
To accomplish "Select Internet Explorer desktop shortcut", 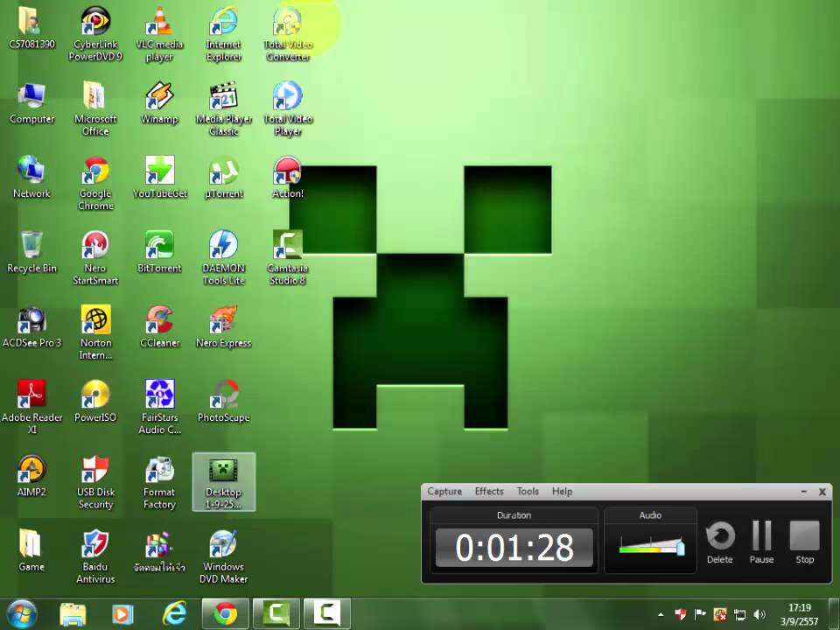I will click(x=223, y=33).
